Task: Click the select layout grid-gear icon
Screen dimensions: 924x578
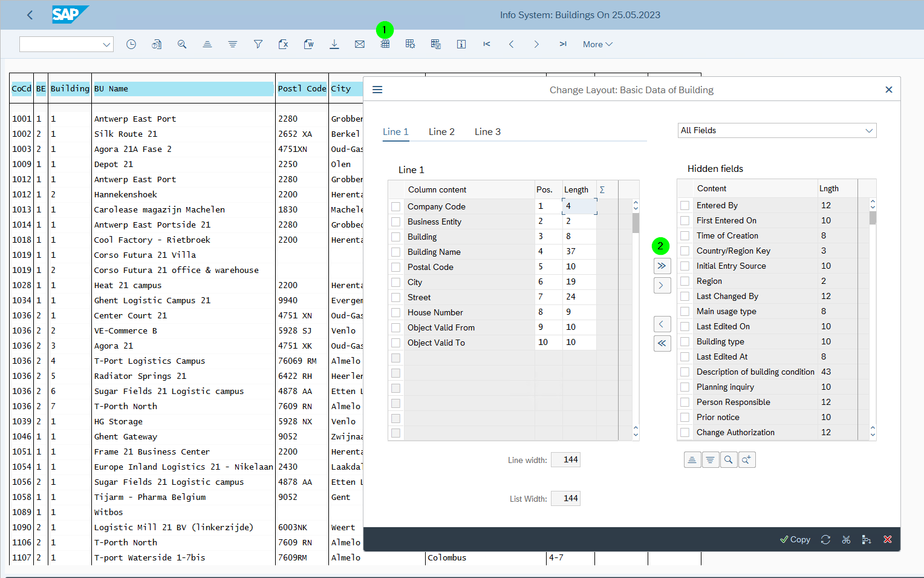Action: click(411, 44)
